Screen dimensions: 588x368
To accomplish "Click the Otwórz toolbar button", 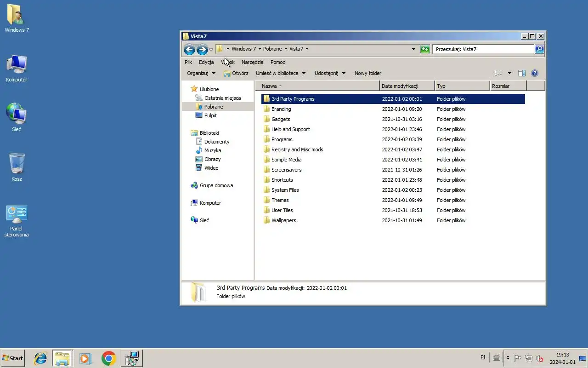I will tap(236, 73).
